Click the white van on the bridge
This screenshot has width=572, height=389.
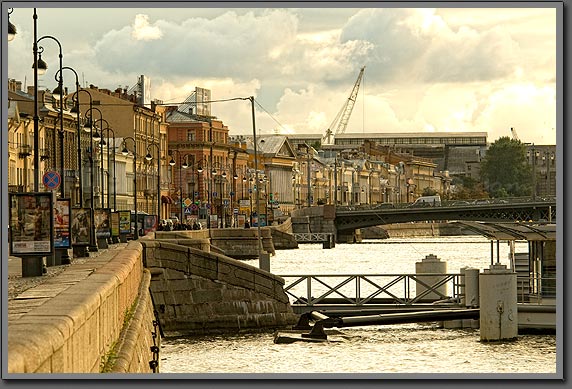[x=427, y=200]
